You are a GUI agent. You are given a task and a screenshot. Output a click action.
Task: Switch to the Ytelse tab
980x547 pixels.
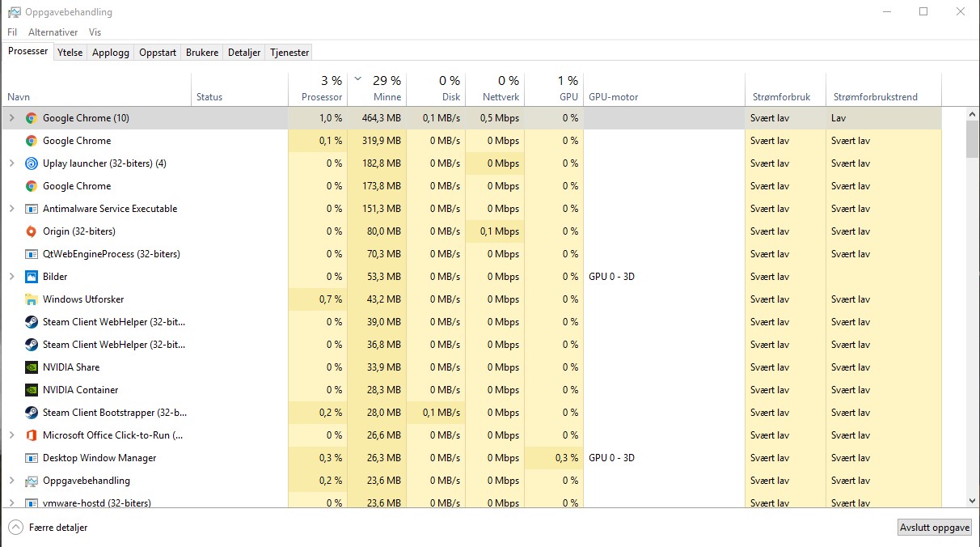[70, 53]
